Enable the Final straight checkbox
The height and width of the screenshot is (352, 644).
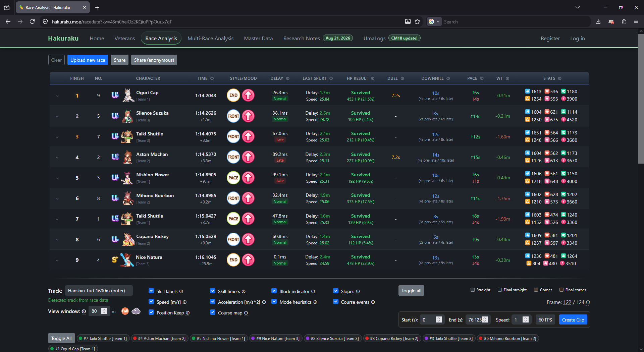coord(500,290)
